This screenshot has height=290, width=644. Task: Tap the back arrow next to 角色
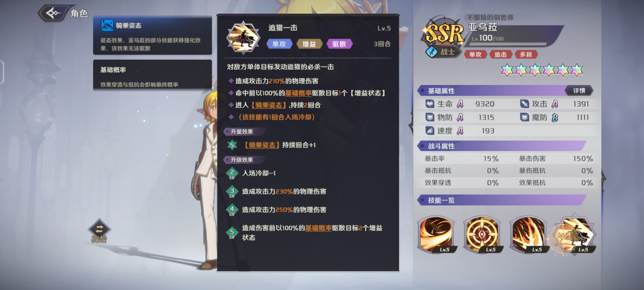point(54,13)
